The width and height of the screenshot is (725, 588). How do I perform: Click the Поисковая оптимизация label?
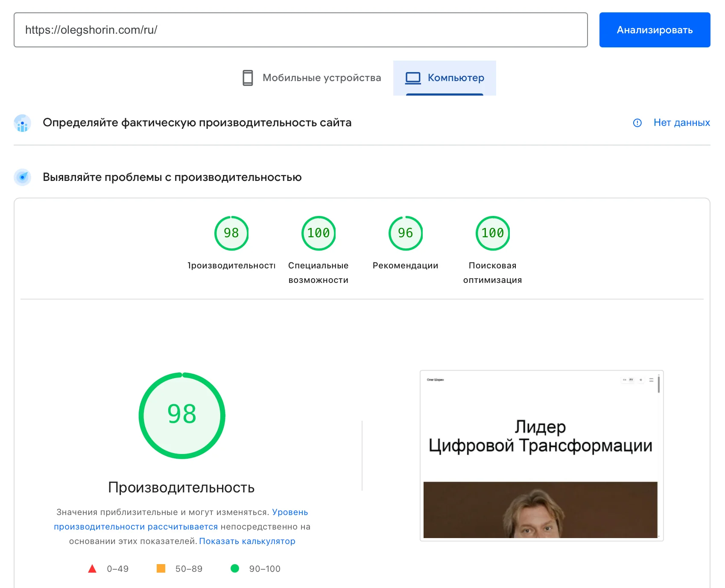pyautogui.click(x=493, y=273)
